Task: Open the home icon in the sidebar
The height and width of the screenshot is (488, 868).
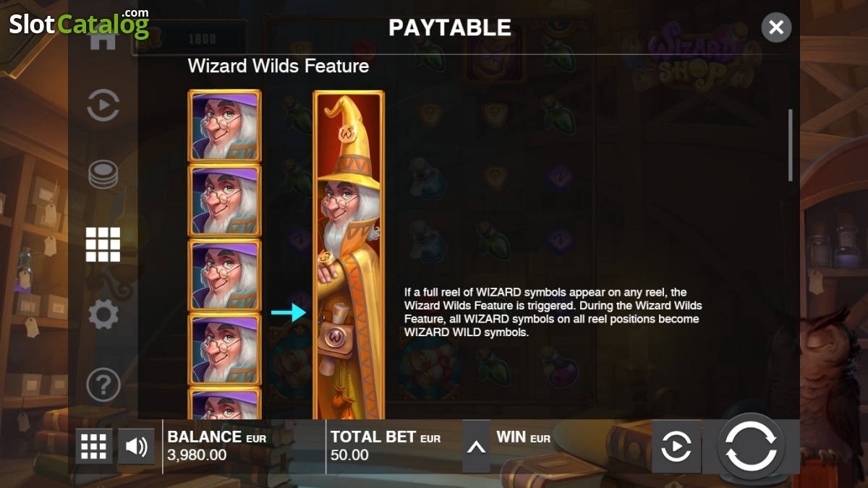Action: (103, 40)
